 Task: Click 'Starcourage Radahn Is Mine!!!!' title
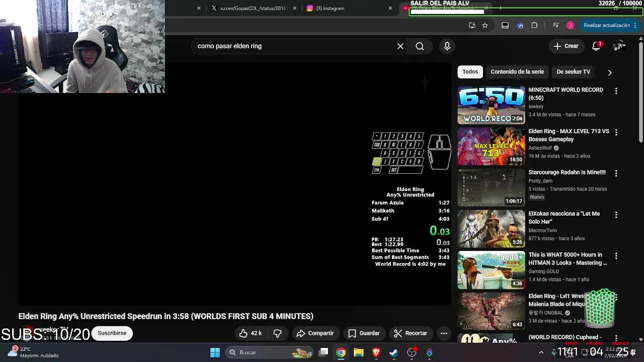567,172
